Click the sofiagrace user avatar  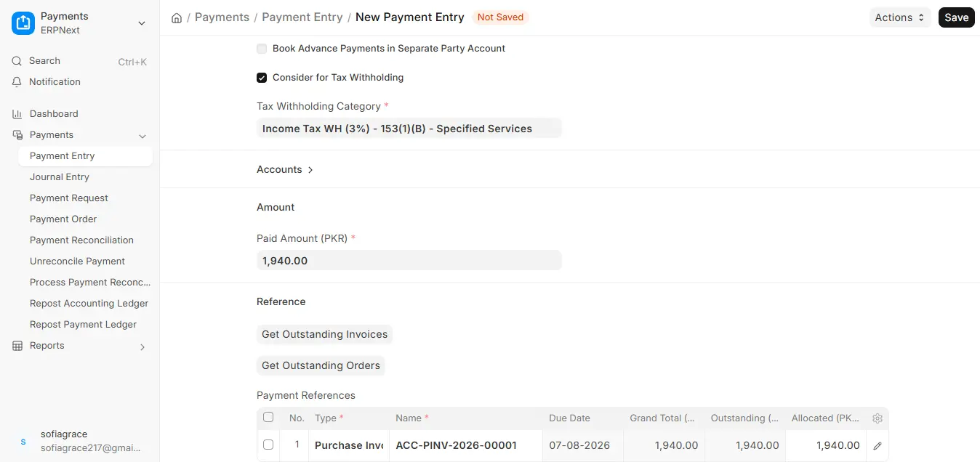[x=23, y=441]
